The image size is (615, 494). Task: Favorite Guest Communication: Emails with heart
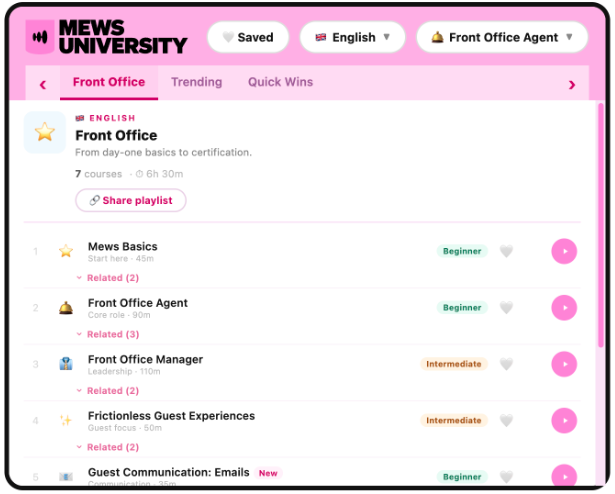point(506,477)
